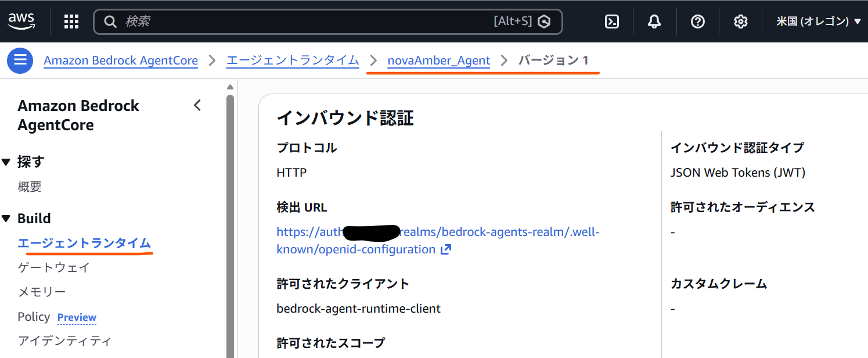This screenshot has height=358, width=868.
Task: Open the AWS services grid menu
Action: [x=71, y=21]
